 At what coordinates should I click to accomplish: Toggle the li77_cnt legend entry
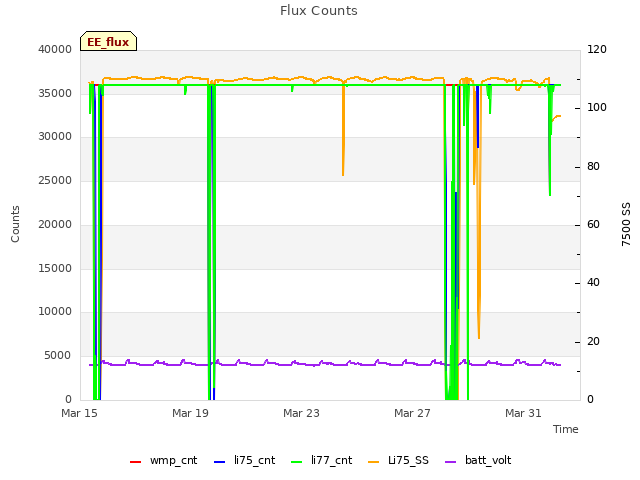(321, 460)
